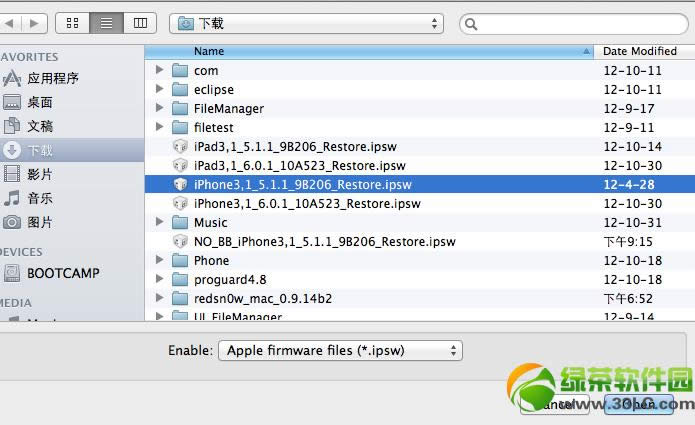Go forward with the right arrow button
The height and width of the screenshot is (425, 695).
(35, 23)
